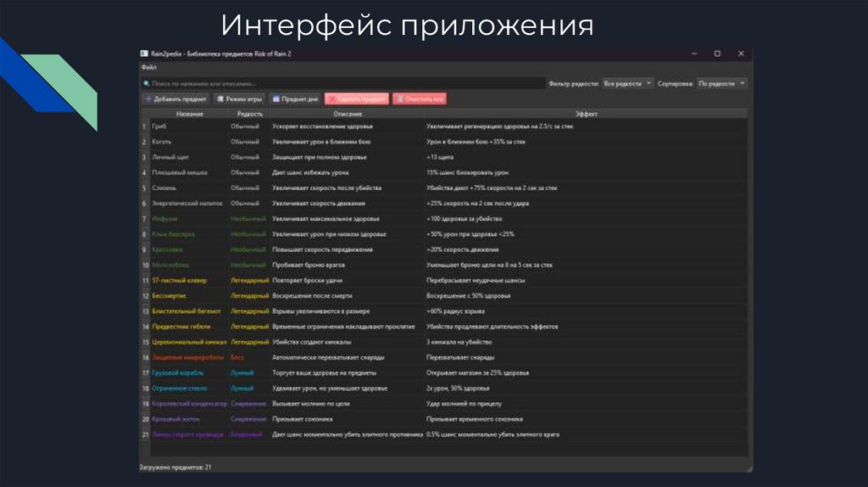
Task: Select the item name 'Грузовой корабль'
Action: (x=178, y=372)
